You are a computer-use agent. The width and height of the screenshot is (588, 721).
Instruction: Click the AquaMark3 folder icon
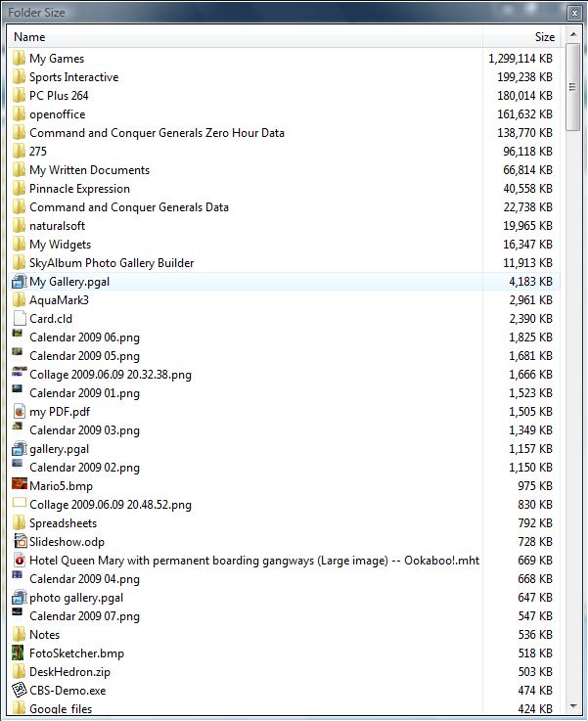click(x=19, y=299)
